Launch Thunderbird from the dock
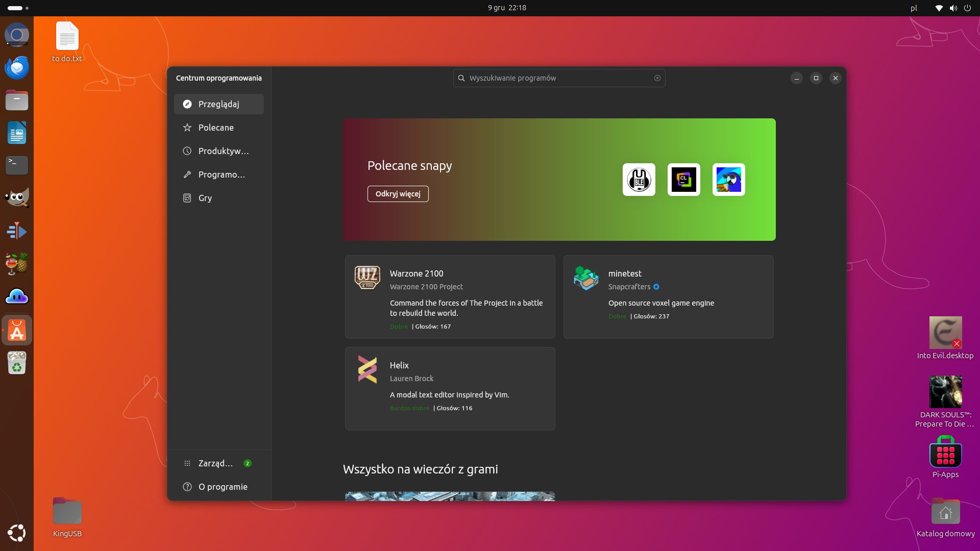 [17, 67]
